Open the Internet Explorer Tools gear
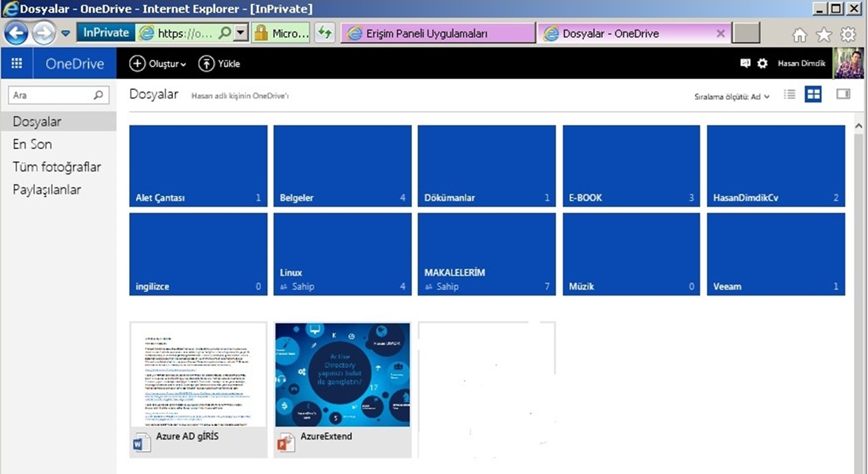Viewport: 868px width, 474px height. click(x=848, y=35)
